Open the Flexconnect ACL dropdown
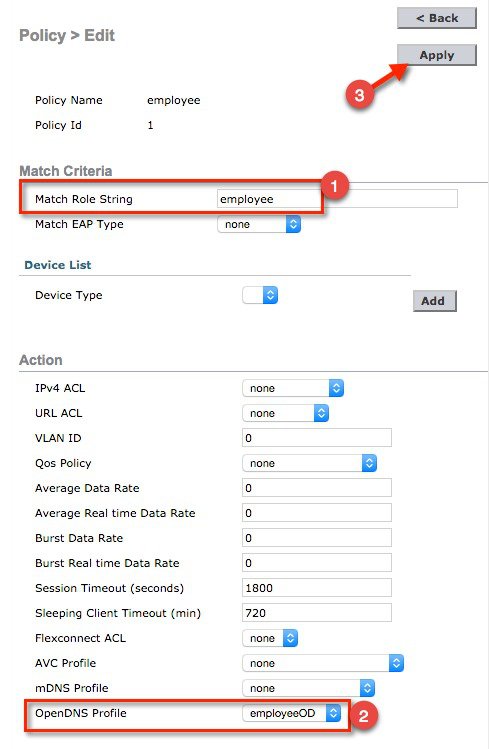Screen dimensions: 489x749 (270, 638)
